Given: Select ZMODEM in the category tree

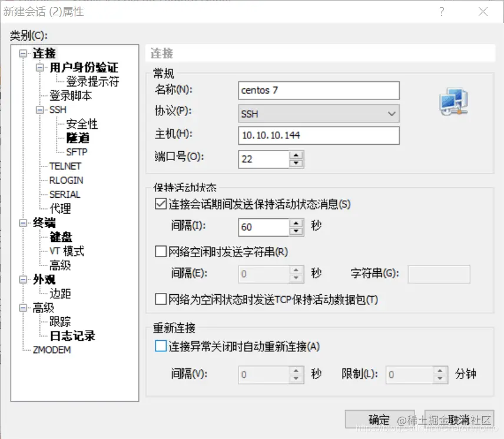Looking at the screenshot, I should click(x=52, y=350).
